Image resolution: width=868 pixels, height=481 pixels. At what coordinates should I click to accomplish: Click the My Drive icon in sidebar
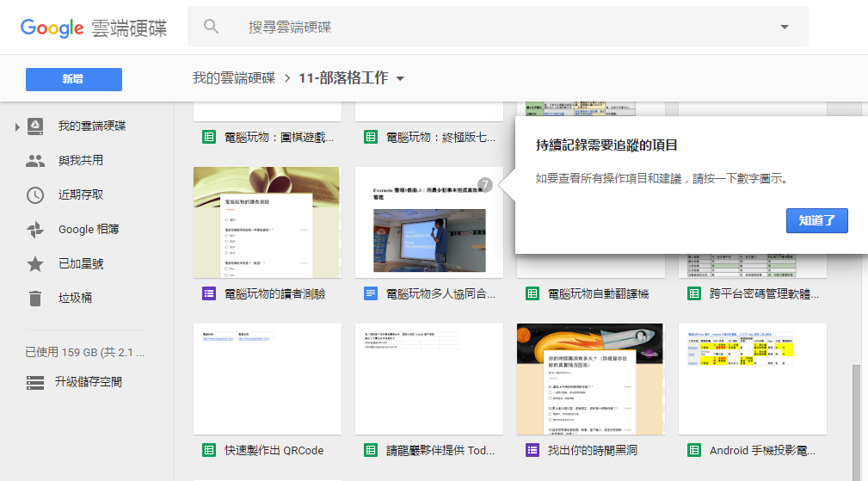click(35, 126)
